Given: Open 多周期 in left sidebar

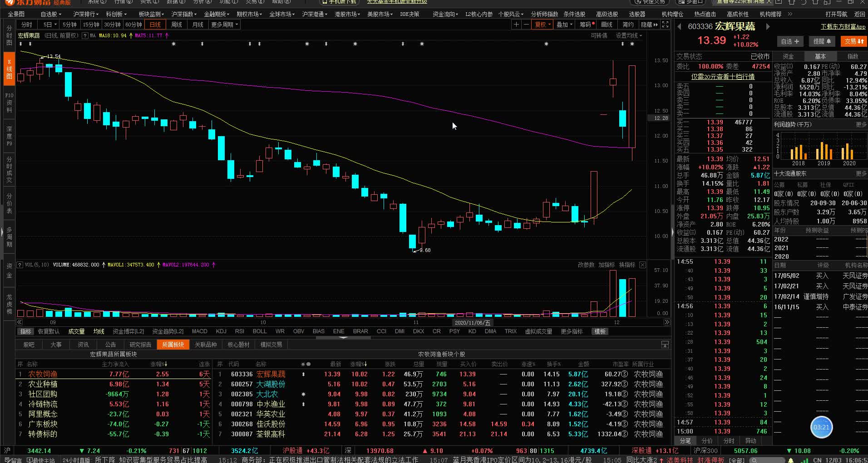Looking at the screenshot, I should coord(9,237).
